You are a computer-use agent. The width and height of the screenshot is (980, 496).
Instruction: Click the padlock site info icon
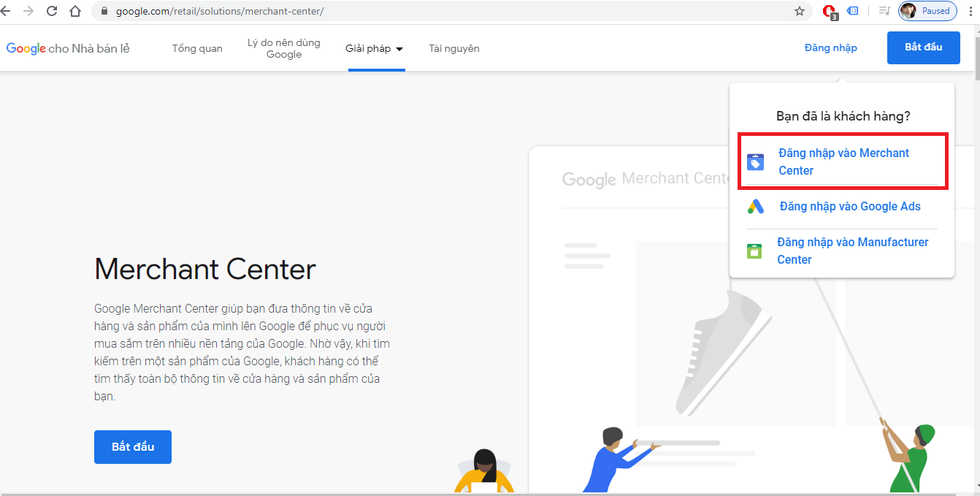104,12
